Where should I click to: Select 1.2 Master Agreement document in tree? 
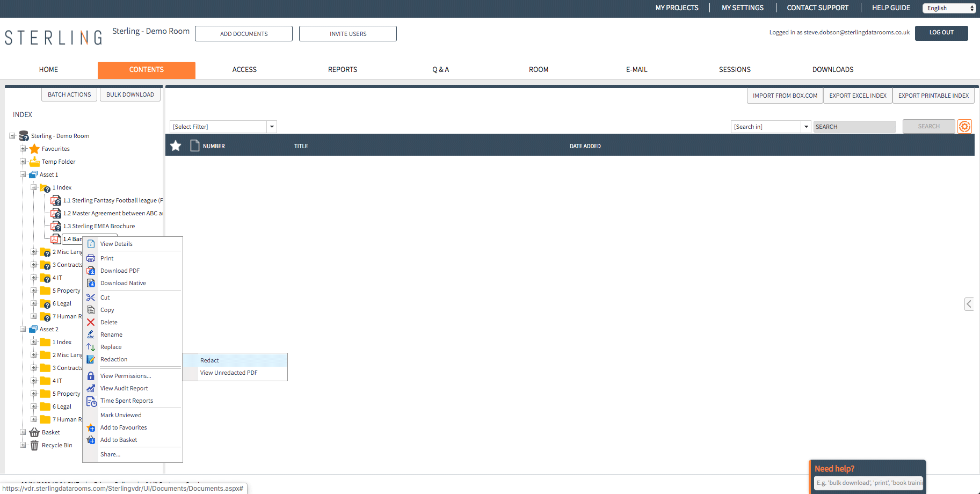112,213
